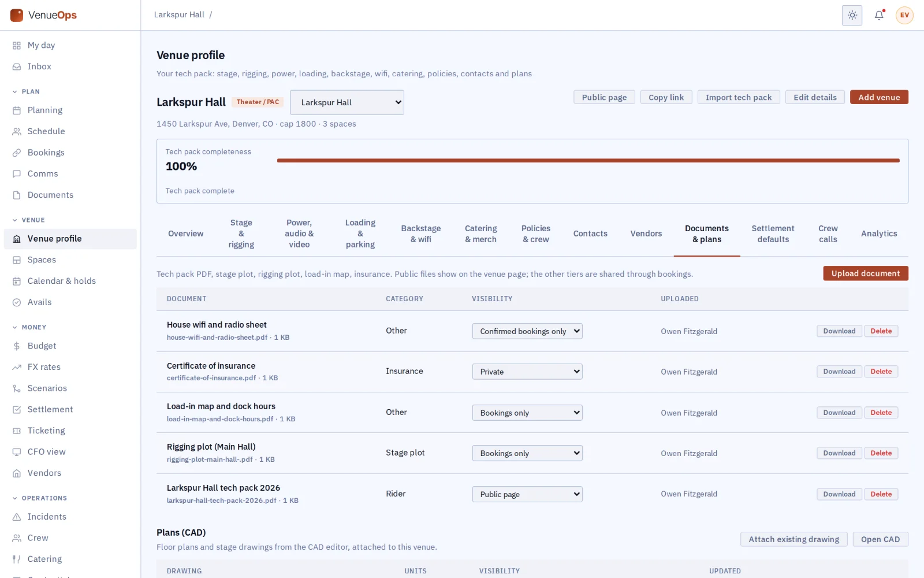
Task: Click the Avails check-circle icon
Action: 17,302
